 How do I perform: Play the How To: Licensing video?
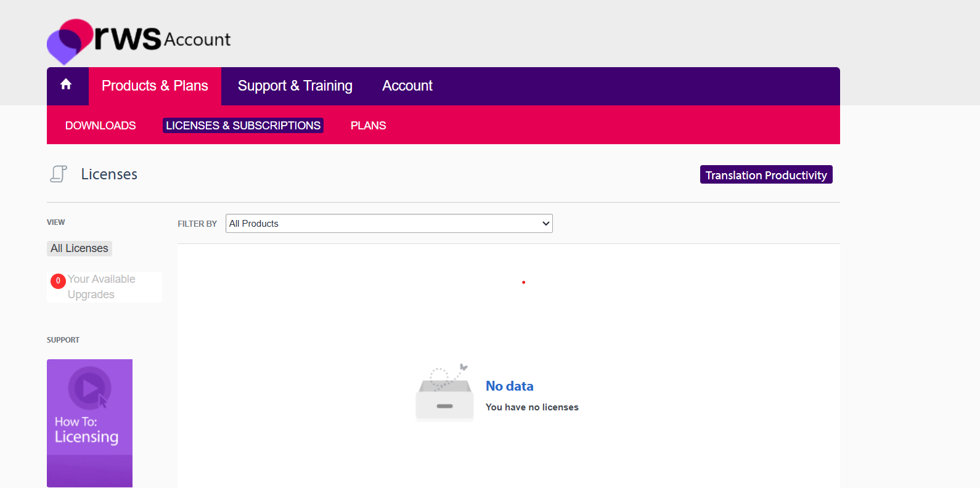89,423
